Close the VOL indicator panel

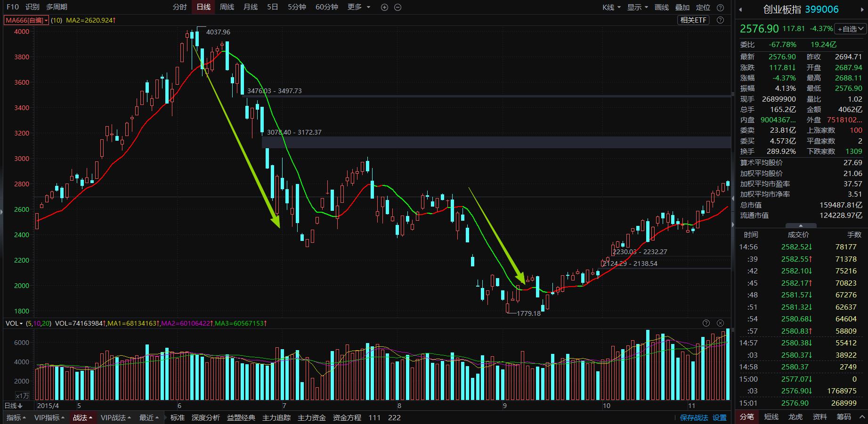point(720,323)
